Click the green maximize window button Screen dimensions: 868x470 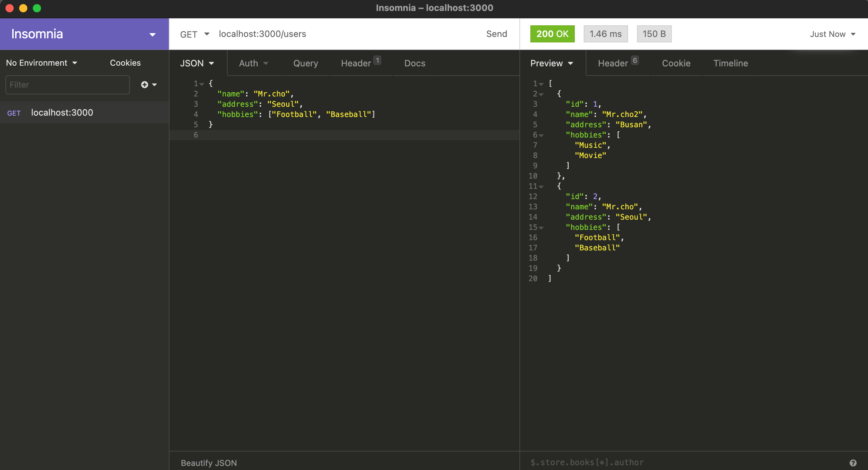tap(37, 8)
